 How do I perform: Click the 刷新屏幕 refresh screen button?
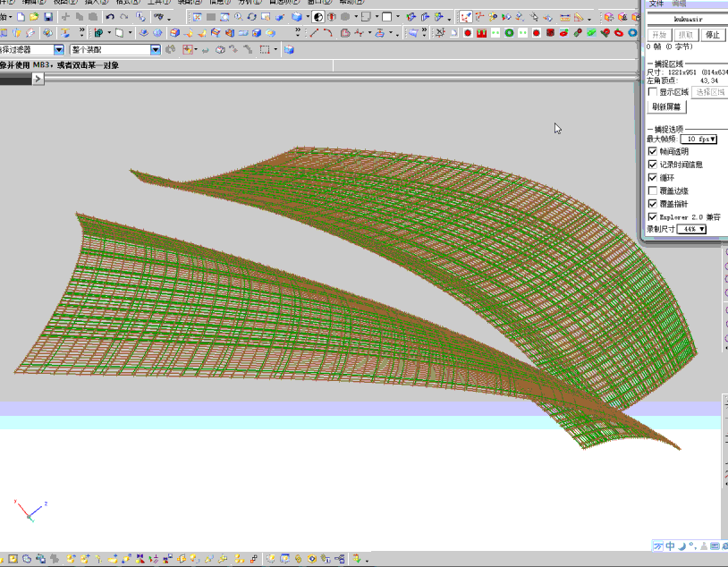click(x=666, y=106)
